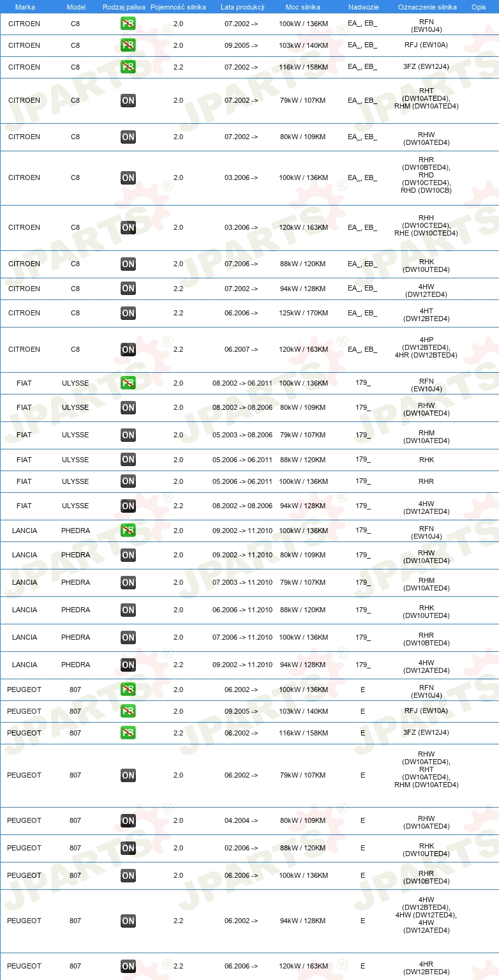Click the '125kW / 170KM' power cell
Screen dimensions: 499x980
tap(303, 313)
